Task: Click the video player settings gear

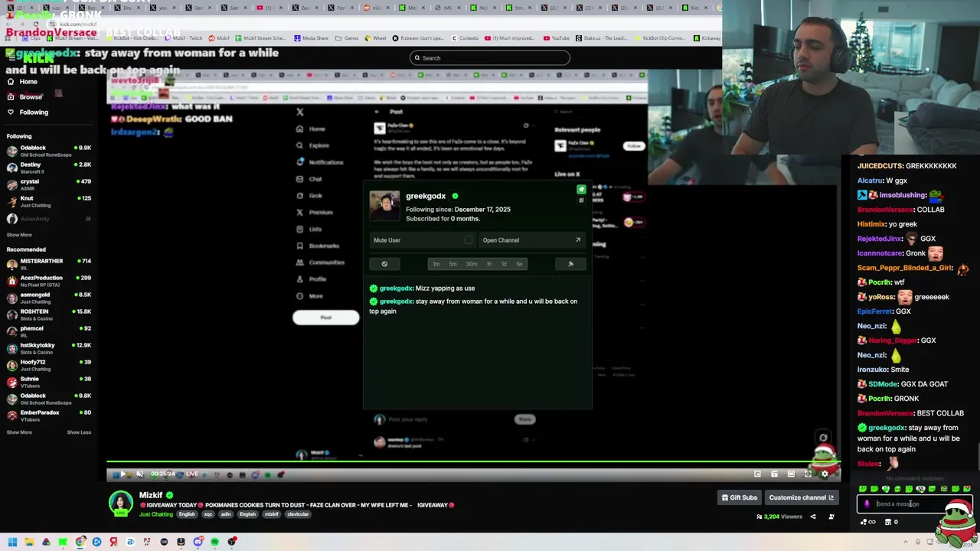Action: click(825, 474)
